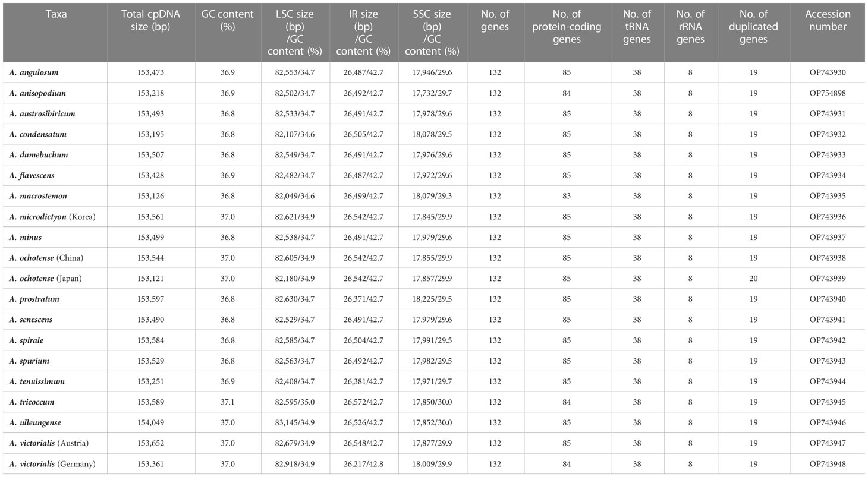Select the A. ochotense (China) cell
The width and height of the screenshot is (868, 477).
coord(46,258)
